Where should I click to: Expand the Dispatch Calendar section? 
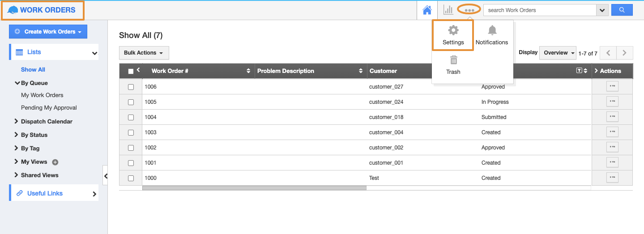click(46, 121)
